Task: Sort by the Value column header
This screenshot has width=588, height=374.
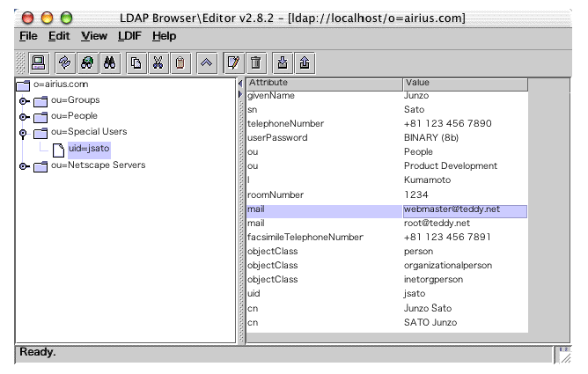Action: click(466, 84)
